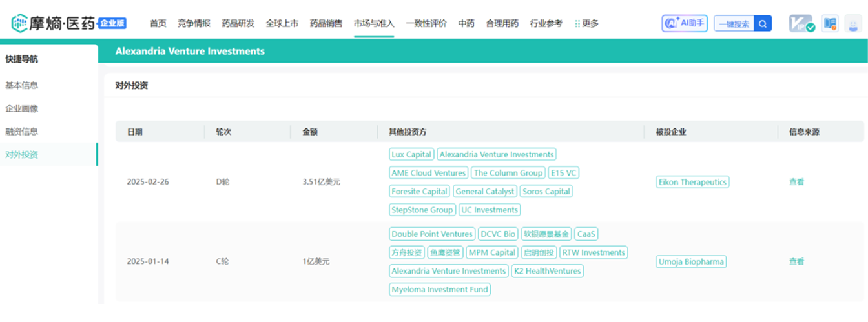Click the Myeloma Investment Fund tag
This screenshot has height=322, width=868.
pyautogui.click(x=440, y=289)
